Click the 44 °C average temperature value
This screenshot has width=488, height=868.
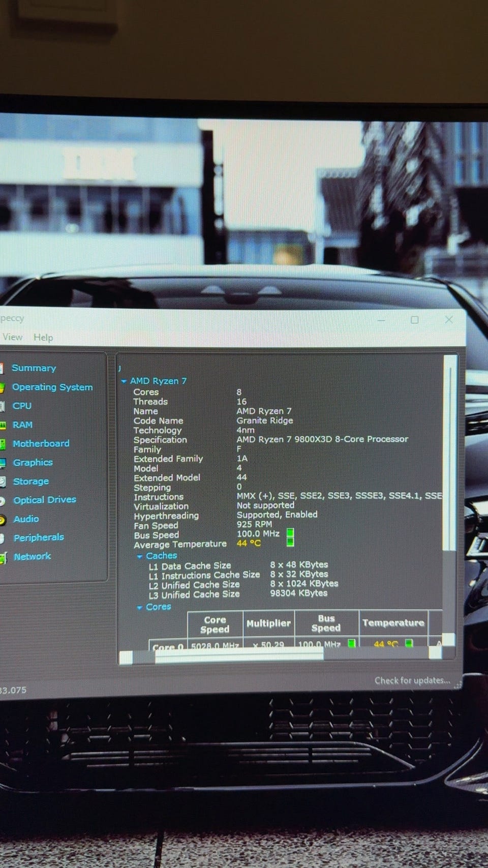tap(249, 543)
